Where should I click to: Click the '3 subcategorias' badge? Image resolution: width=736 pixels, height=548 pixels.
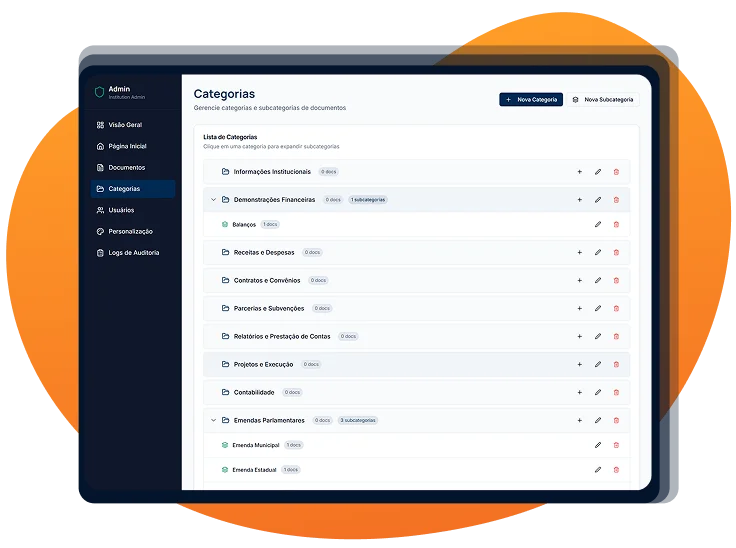(358, 420)
